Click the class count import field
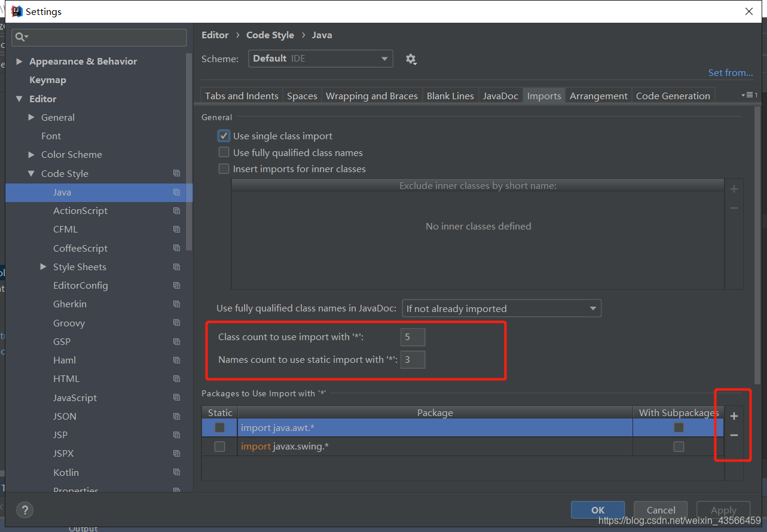Viewport: 767px width, 532px height. point(412,337)
